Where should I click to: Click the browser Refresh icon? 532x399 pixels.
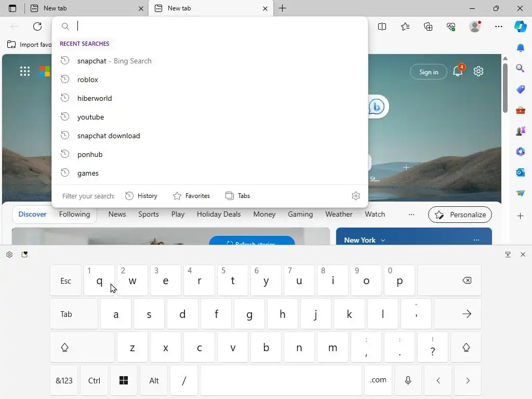click(x=37, y=26)
